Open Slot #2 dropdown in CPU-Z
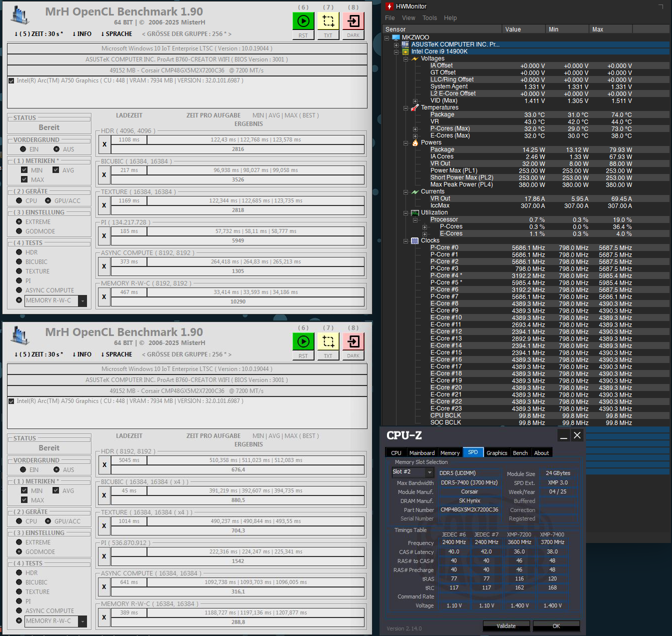The width and height of the screenshot is (672, 636). (x=429, y=472)
